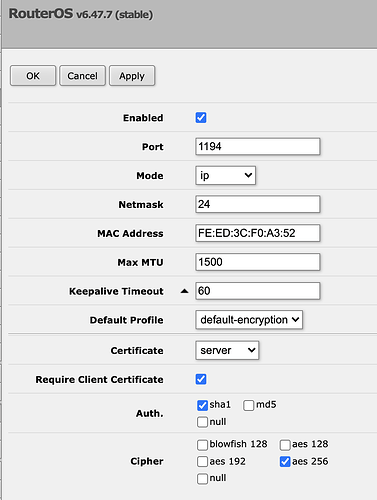Image resolution: width=377 pixels, height=500 pixels.
Task: Uncheck the aes 256 cipher checkbox
Action: (x=285, y=462)
